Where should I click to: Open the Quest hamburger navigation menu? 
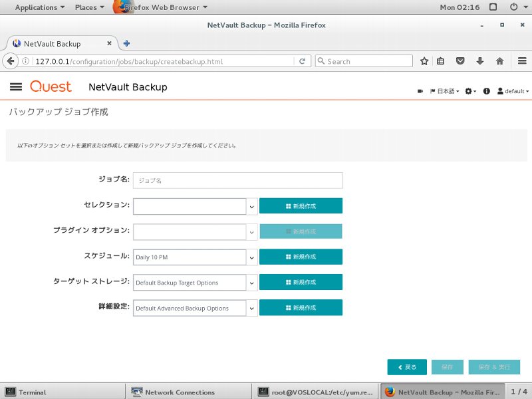[16, 87]
